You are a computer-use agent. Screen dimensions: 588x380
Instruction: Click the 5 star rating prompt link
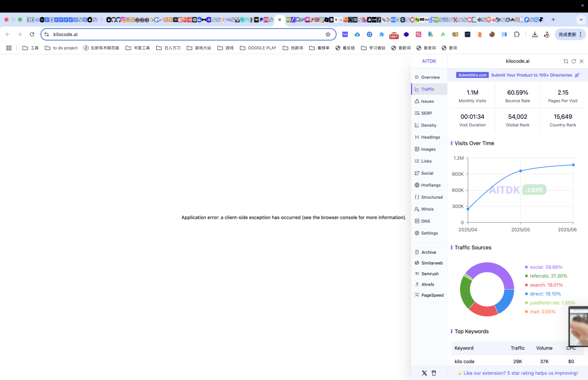pos(518,373)
